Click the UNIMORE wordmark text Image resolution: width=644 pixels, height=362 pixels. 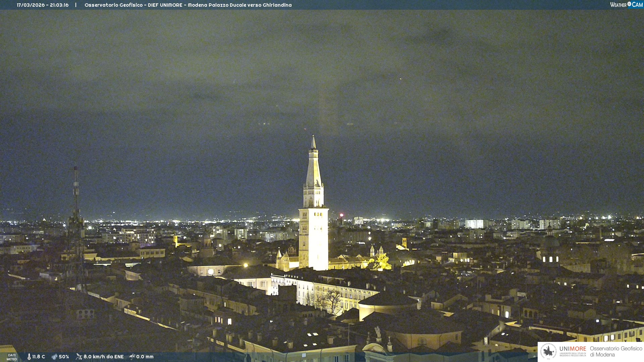pos(573,349)
